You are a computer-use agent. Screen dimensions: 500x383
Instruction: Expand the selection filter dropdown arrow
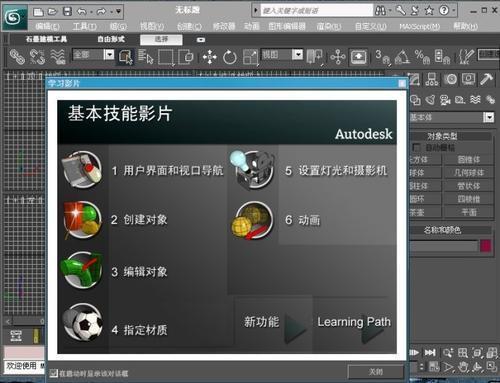point(109,54)
